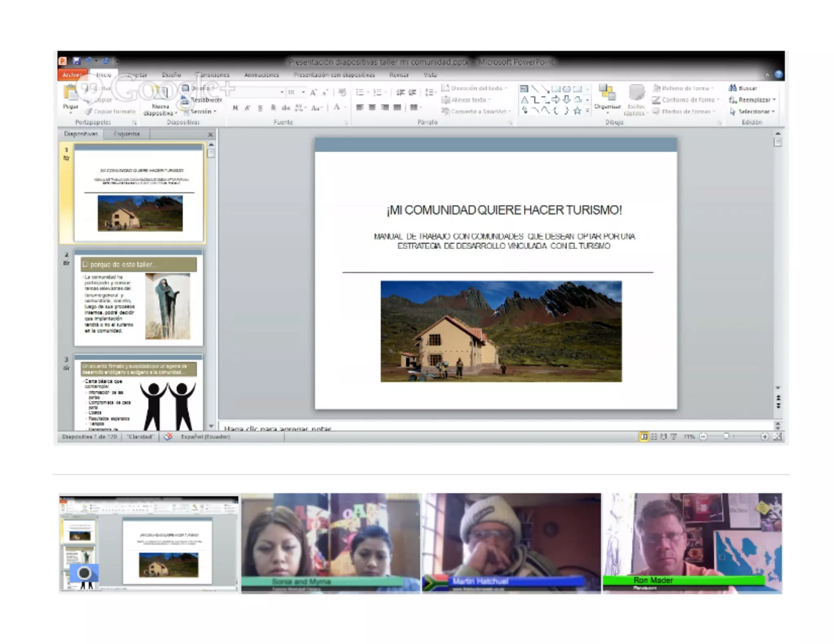This screenshot has height=644, width=834.
Task: Click the zoom slider handle in status bar
Action: 726,436
